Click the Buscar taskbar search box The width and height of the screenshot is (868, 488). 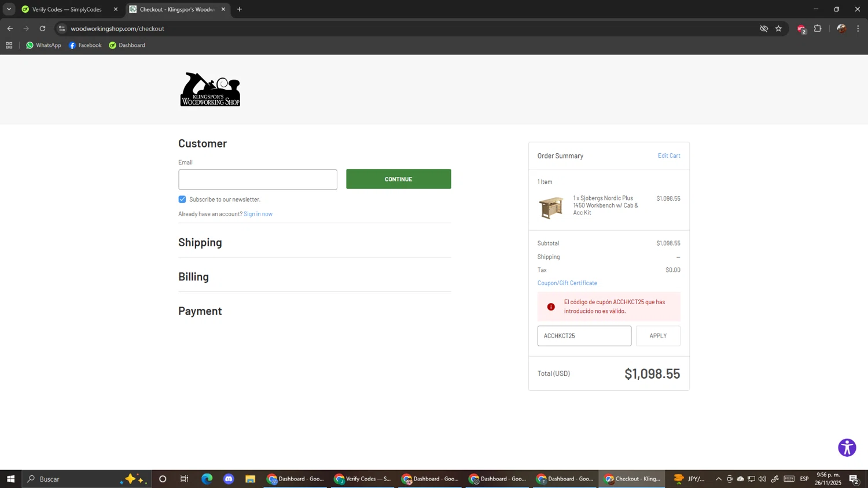[x=87, y=479]
